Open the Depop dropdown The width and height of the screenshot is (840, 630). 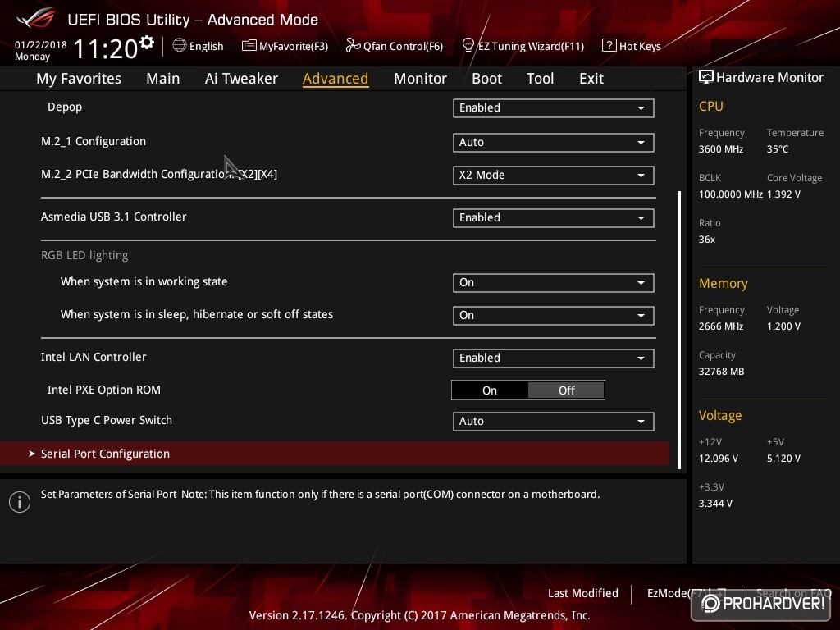click(x=554, y=107)
